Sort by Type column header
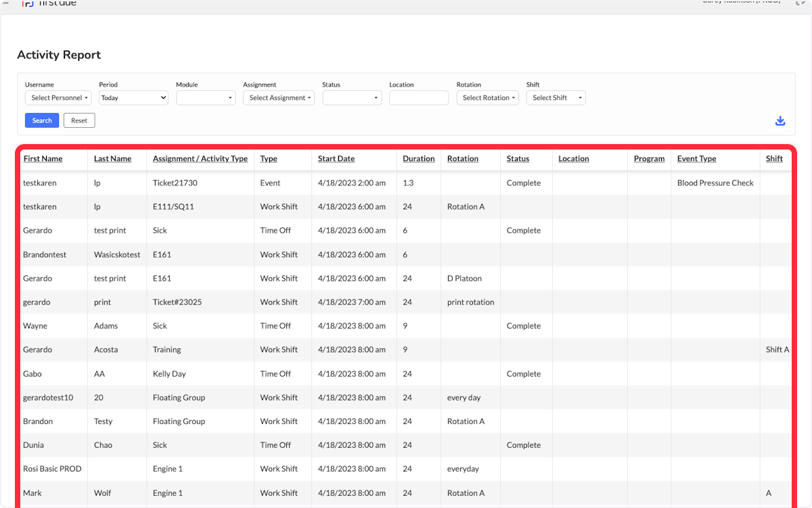Image resolution: width=812 pixels, height=508 pixels. click(269, 159)
